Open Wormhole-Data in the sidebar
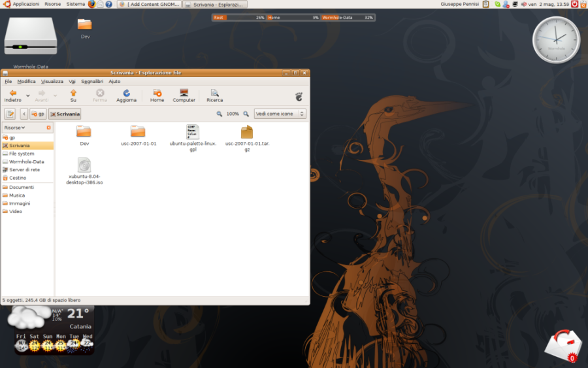The image size is (588, 368). pos(27,161)
